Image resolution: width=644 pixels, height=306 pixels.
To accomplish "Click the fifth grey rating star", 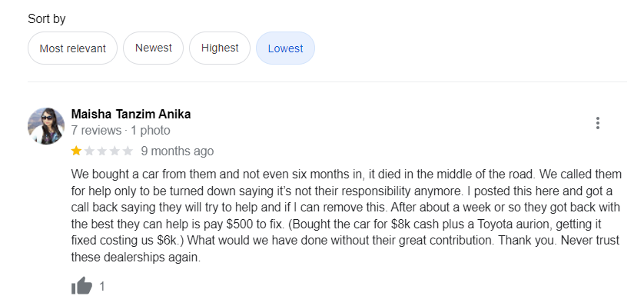I will 128,151.
